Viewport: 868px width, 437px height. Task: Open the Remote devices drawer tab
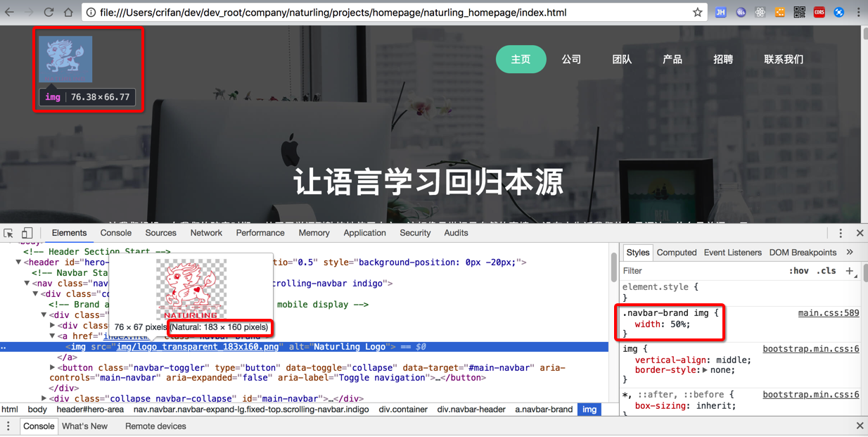pos(155,426)
